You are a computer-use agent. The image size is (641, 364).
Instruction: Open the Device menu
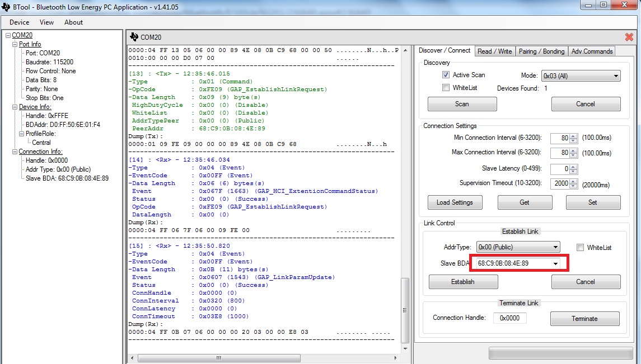pos(19,22)
